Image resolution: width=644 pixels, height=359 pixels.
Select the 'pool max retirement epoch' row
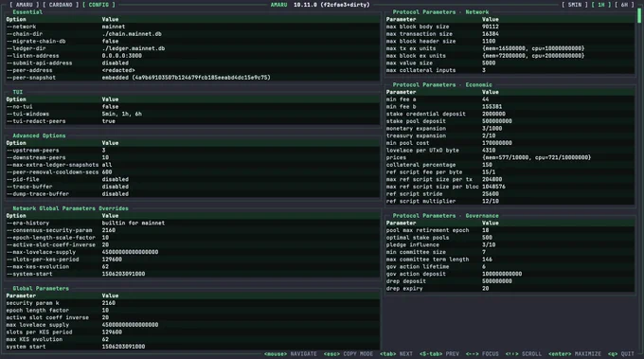coord(510,230)
